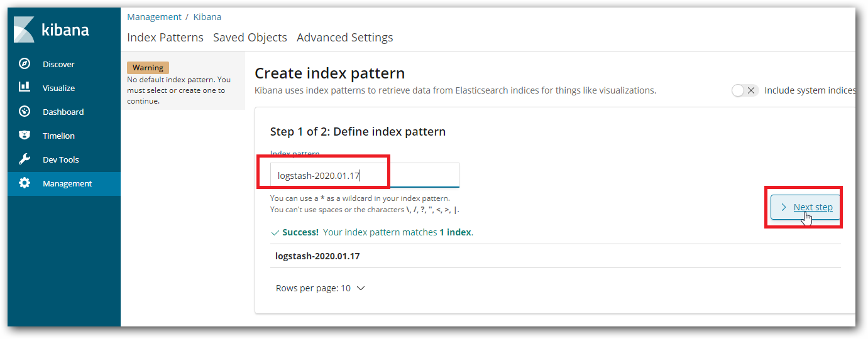
Task: Switch to the Advanced Settings tab
Action: point(345,37)
